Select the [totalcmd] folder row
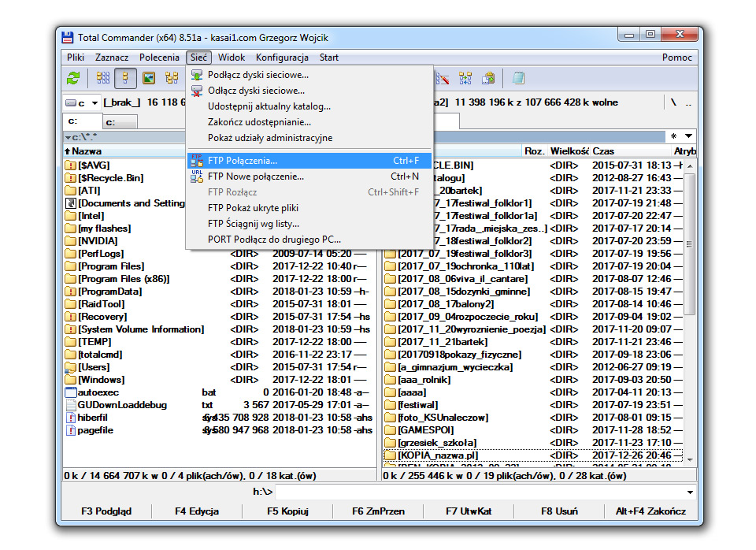This screenshot has width=756, height=550. click(x=219, y=355)
